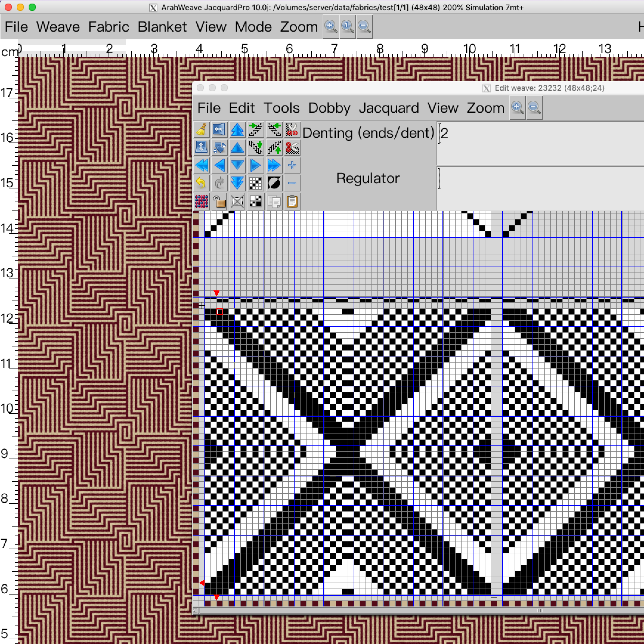
Task: Reset zoom to 1:1 in main window
Action: click(x=348, y=26)
